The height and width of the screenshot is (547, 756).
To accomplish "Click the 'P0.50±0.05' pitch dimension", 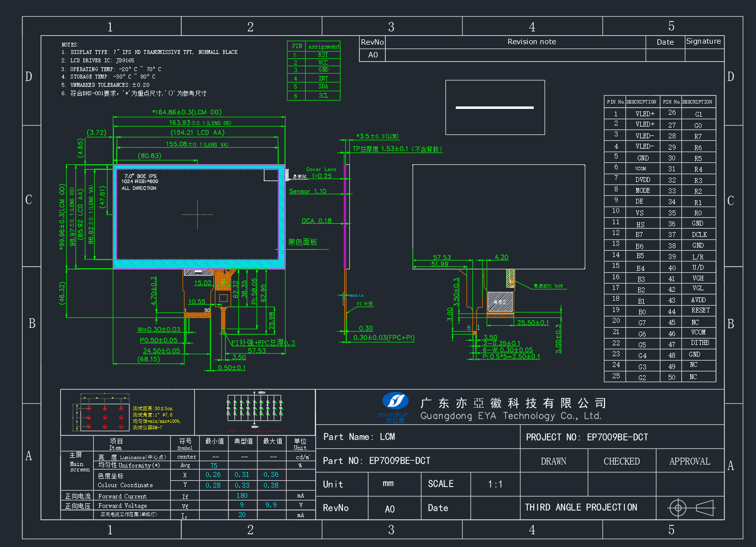I will [158, 340].
